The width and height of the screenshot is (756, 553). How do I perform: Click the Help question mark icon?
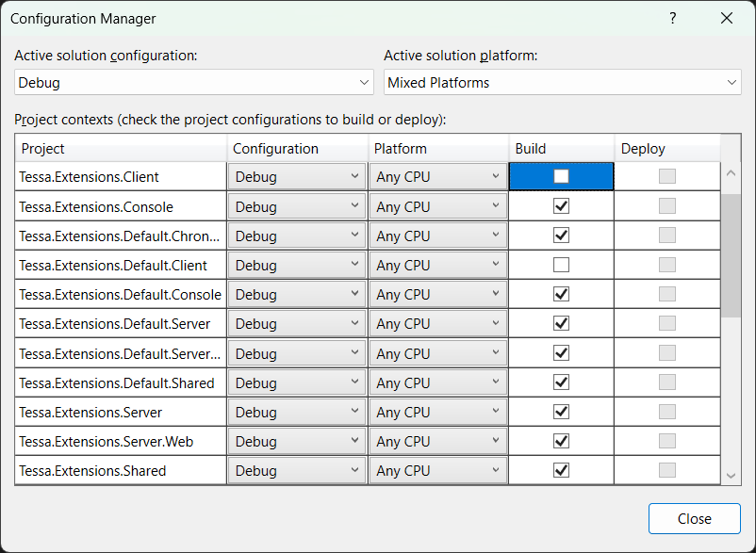673,19
